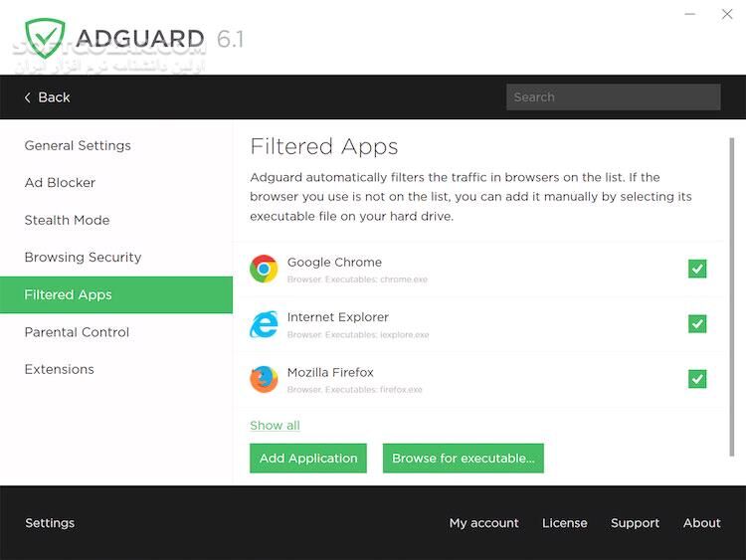Minimize the Adguard window
The width and height of the screenshot is (746, 560).
coord(690,14)
